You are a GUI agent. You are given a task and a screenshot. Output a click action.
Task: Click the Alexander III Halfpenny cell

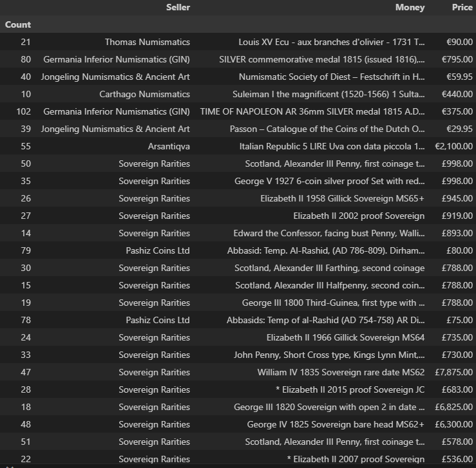330,285
